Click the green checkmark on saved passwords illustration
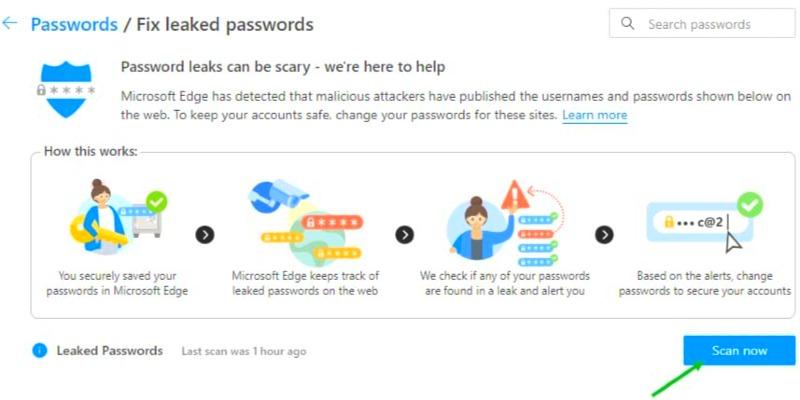 coord(157,203)
